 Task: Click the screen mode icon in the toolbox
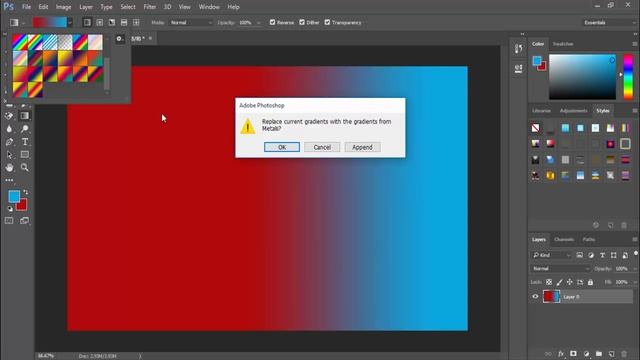click(x=24, y=221)
